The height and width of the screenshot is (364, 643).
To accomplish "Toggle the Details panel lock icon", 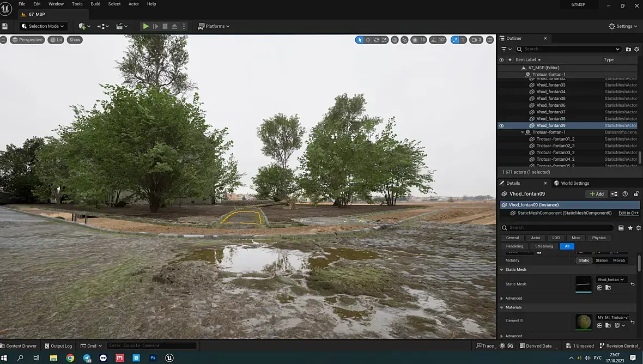I will [x=636, y=194].
